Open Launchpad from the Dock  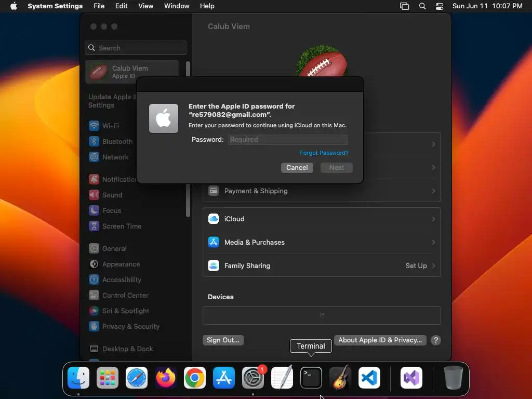coord(108,378)
